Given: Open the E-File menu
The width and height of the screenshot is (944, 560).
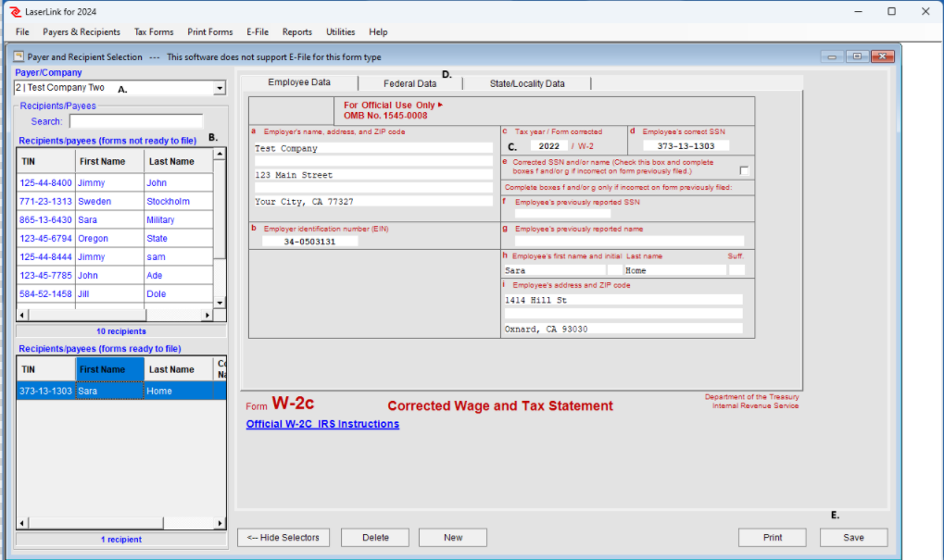Looking at the screenshot, I should tap(258, 32).
